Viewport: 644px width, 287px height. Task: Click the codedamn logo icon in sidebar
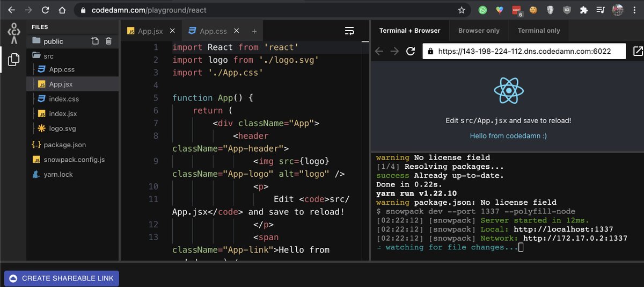point(13,34)
